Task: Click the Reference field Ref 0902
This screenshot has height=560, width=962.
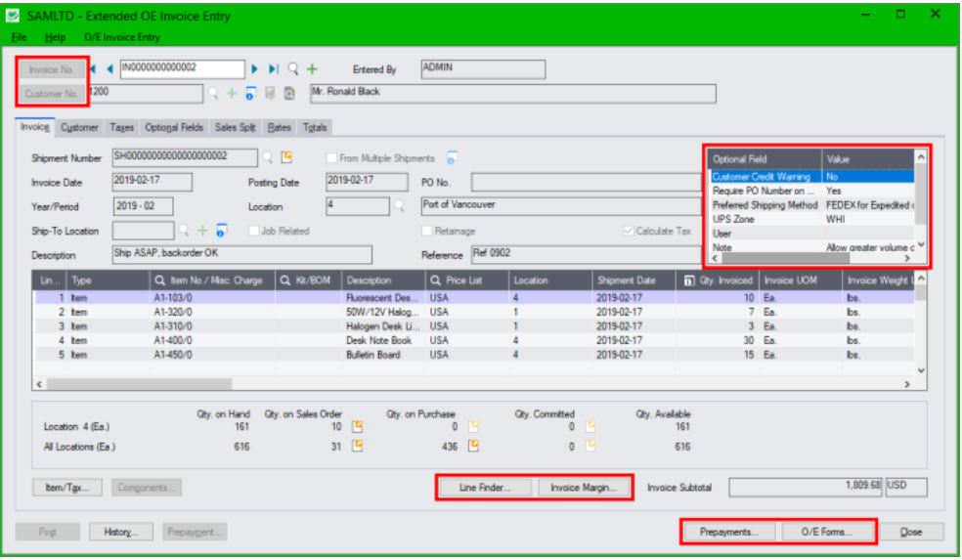Action: [x=586, y=254]
